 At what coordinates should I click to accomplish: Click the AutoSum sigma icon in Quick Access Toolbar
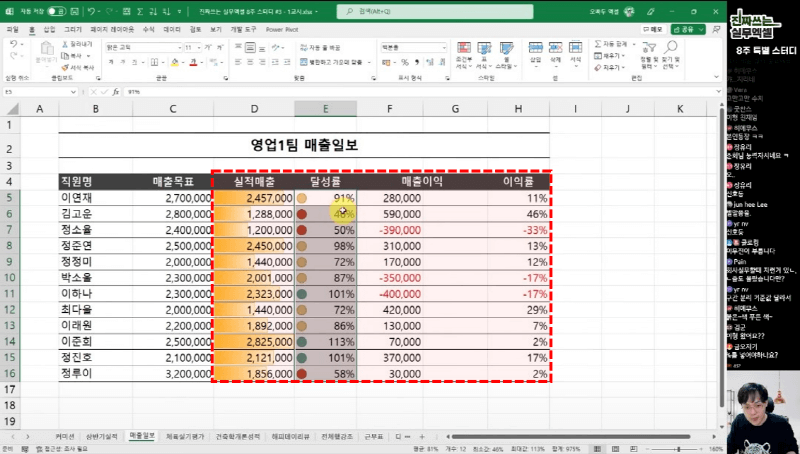(x=139, y=11)
